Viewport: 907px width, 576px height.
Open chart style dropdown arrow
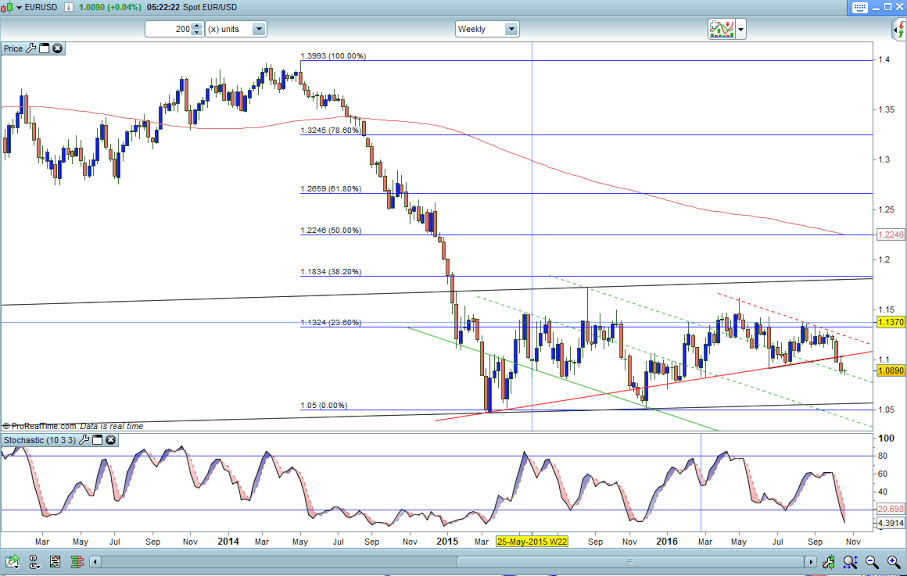pos(742,29)
